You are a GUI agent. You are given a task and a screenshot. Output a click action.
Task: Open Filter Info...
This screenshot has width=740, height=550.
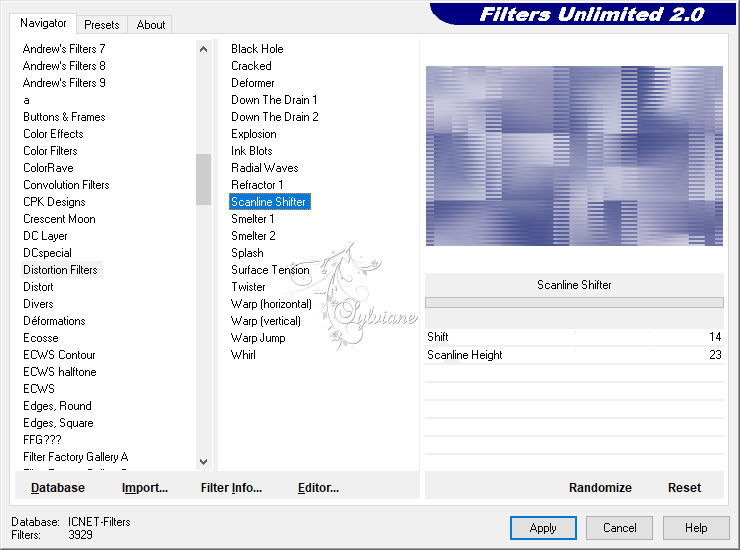click(x=231, y=488)
